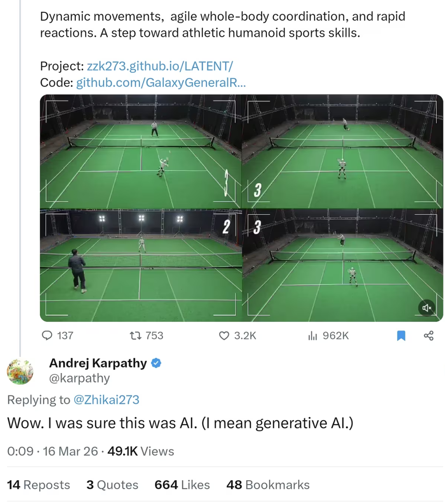The width and height of the screenshot is (445, 504).
Task: Click the tweet timestamp 0:09 · 16 Mar 26
Action: pos(52,451)
